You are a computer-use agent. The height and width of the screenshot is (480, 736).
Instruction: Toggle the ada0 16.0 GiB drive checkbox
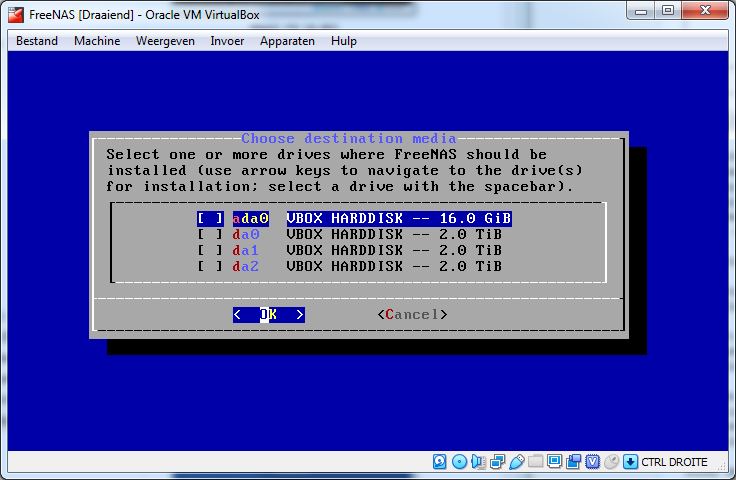point(210,218)
